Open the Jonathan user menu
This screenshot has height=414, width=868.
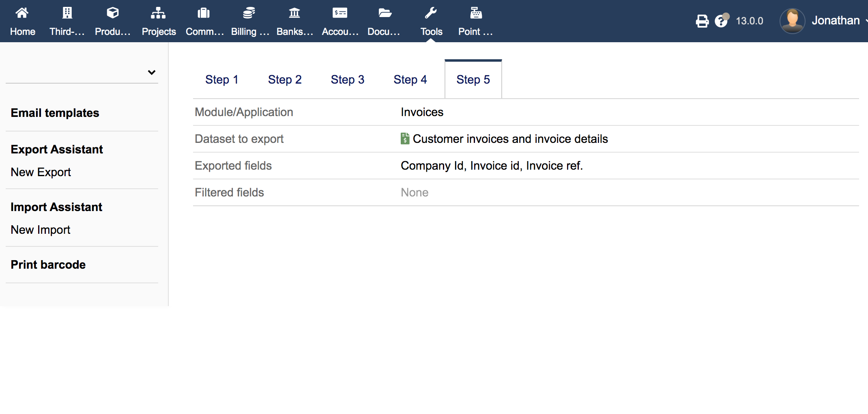click(836, 21)
